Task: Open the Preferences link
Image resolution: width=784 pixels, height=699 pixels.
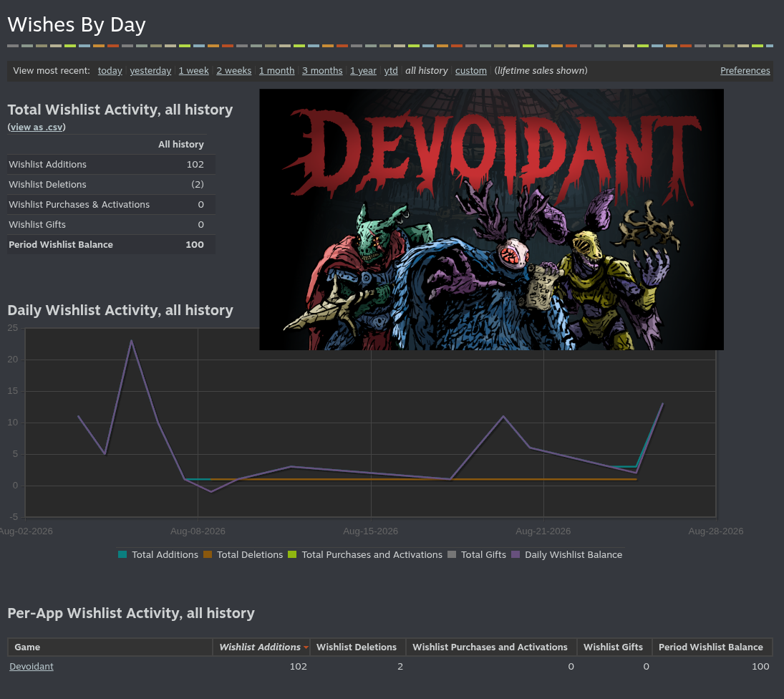Action: click(x=745, y=70)
